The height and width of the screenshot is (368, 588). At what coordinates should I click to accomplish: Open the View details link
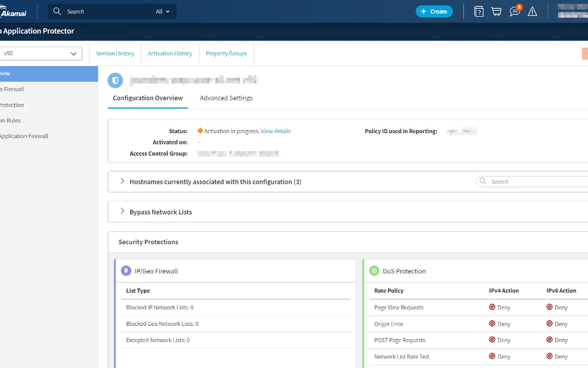[x=276, y=131]
